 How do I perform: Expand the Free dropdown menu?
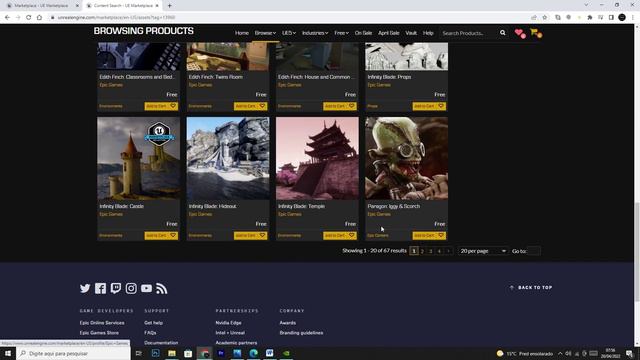click(342, 33)
